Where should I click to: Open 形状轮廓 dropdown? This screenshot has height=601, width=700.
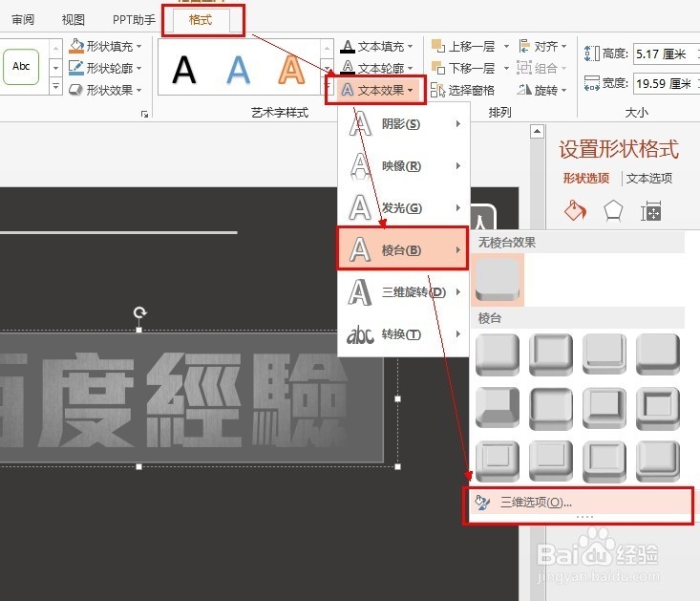105,68
